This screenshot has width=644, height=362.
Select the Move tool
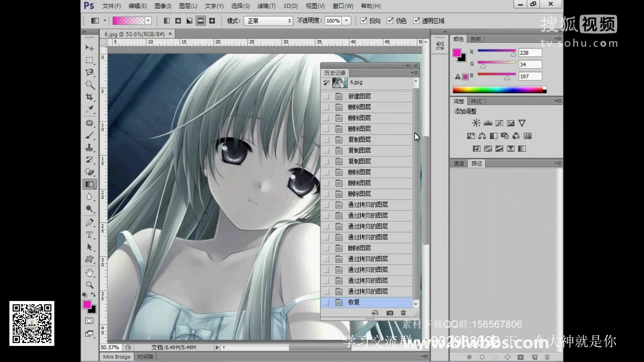89,48
